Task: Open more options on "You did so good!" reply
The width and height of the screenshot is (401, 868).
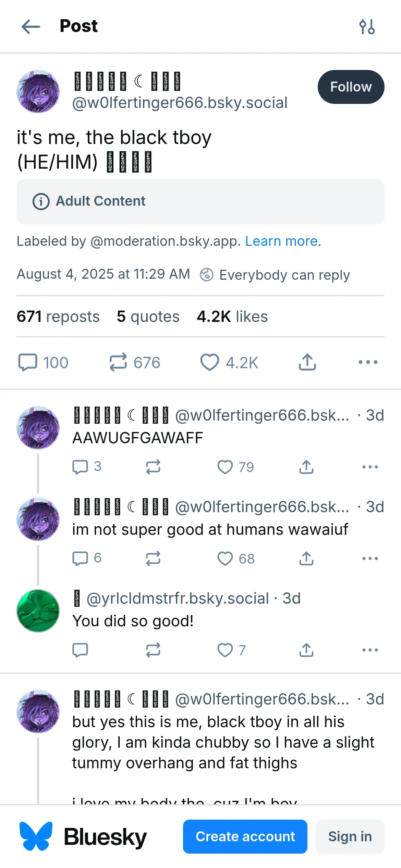Action: [x=370, y=650]
